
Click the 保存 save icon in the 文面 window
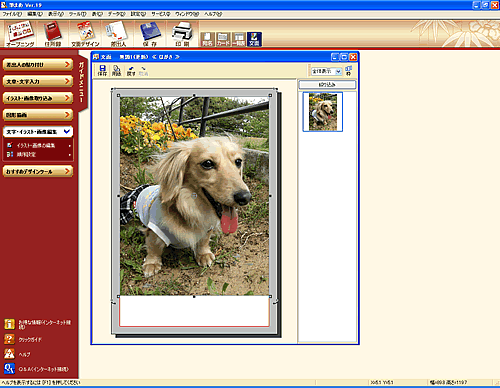click(x=102, y=70)
